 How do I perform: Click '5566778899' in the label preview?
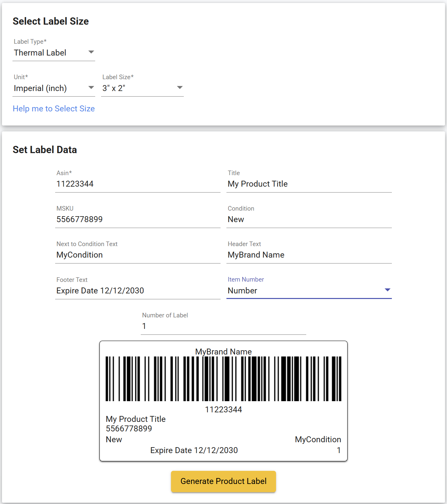tap(129, 429)
